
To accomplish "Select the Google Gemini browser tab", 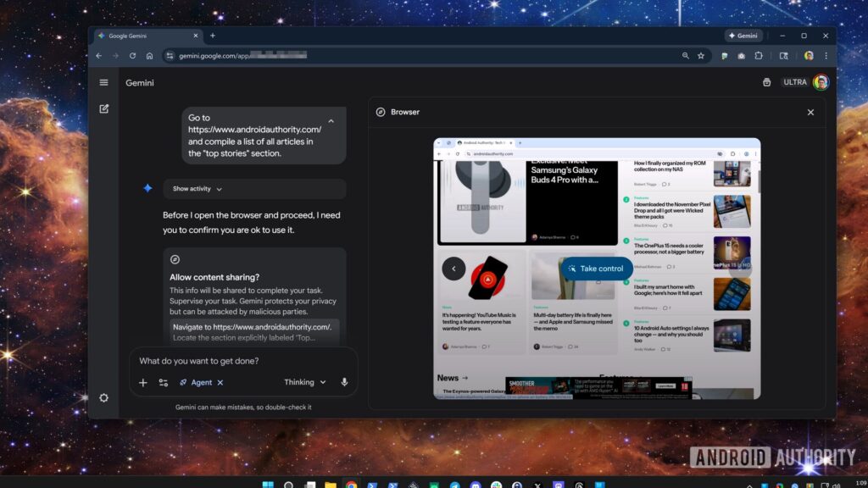I will coord(147,36).
